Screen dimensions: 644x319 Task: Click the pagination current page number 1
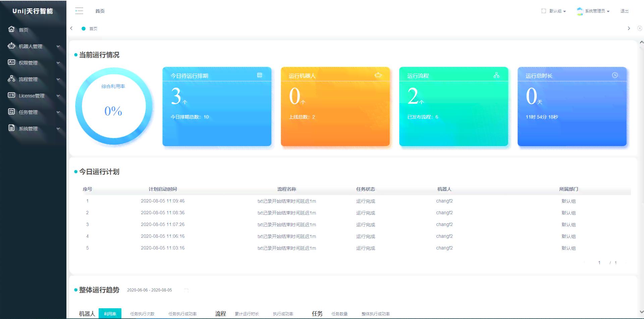(599, 263)
